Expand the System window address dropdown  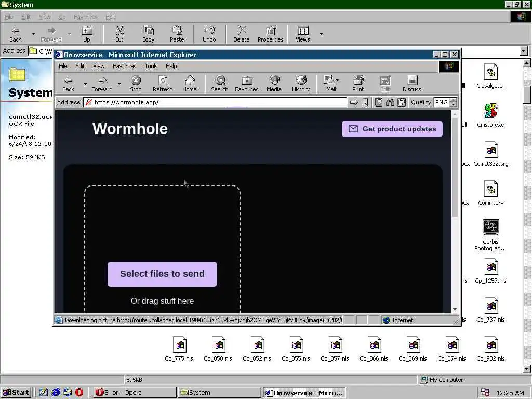(x=524, y=51)
